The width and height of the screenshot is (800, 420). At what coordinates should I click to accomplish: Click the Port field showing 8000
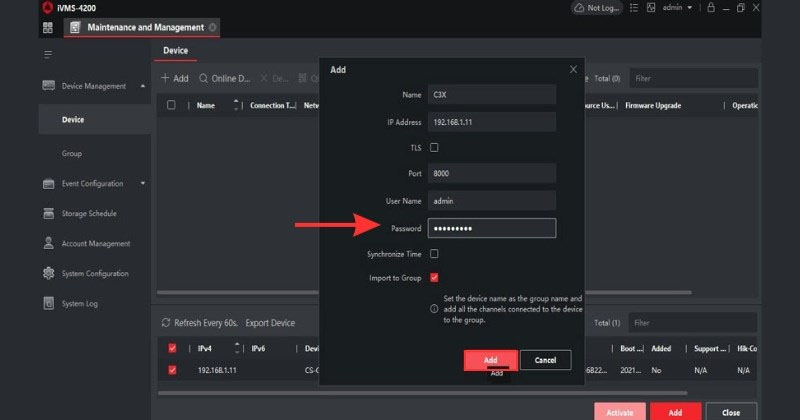point(492,174)
